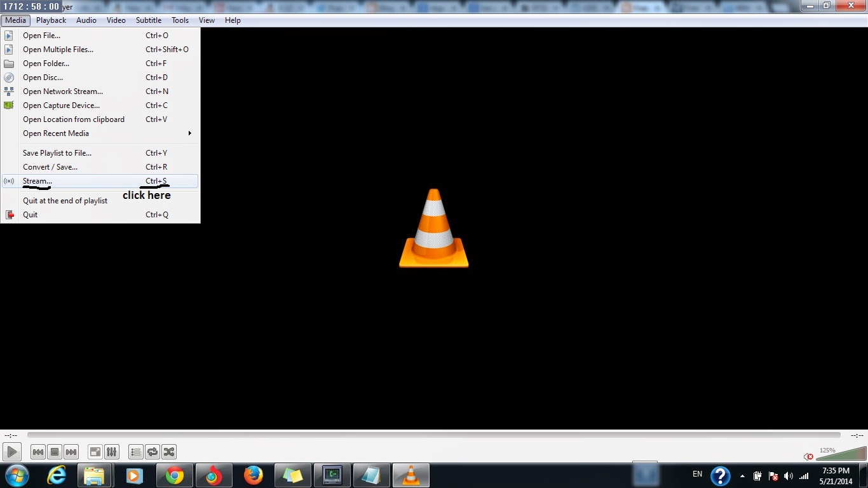Show the VLC playlist view
868x488 pixels.
click(135, 451)
